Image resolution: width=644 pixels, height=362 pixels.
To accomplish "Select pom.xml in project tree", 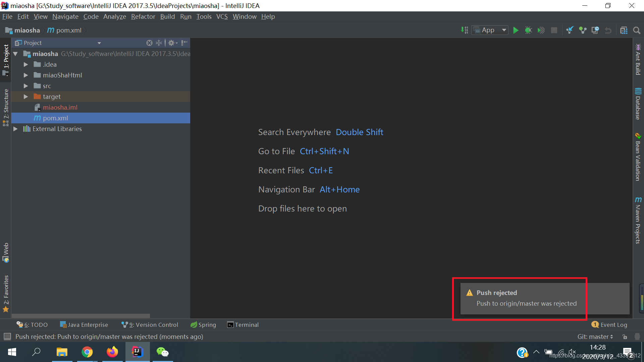I will pyautogui.click(x=101, y=118).
